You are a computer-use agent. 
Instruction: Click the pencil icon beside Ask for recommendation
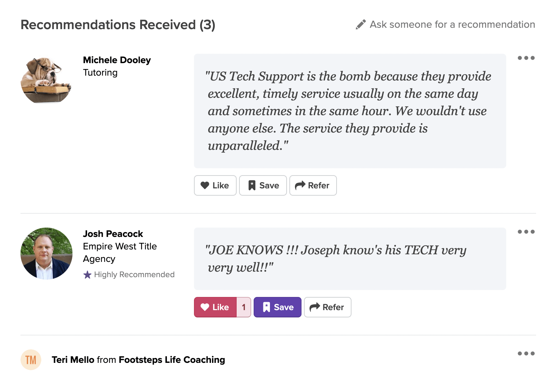pyautogui.click(x=361, y=25)
